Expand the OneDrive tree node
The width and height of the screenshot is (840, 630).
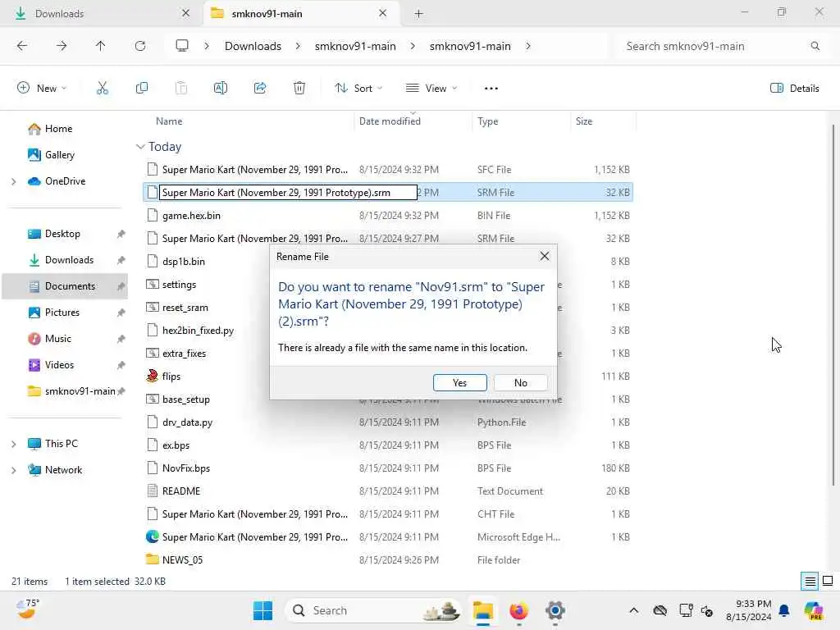(x=14, y=181)
